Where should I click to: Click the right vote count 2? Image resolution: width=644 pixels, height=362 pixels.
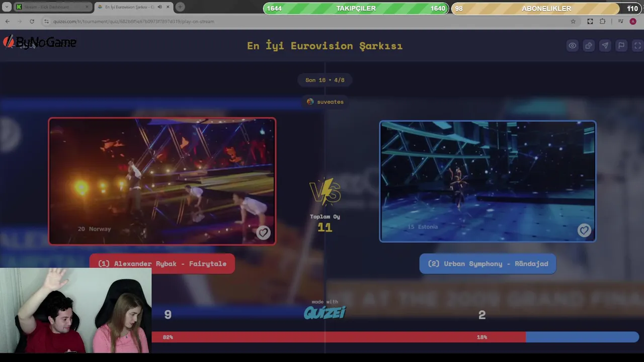tap(482, 315)
